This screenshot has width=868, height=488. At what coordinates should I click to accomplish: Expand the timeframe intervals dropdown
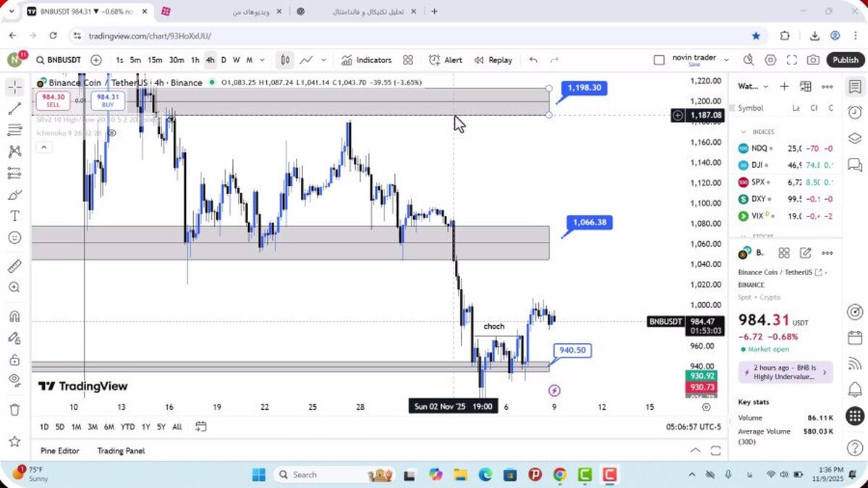coord(262,60)
